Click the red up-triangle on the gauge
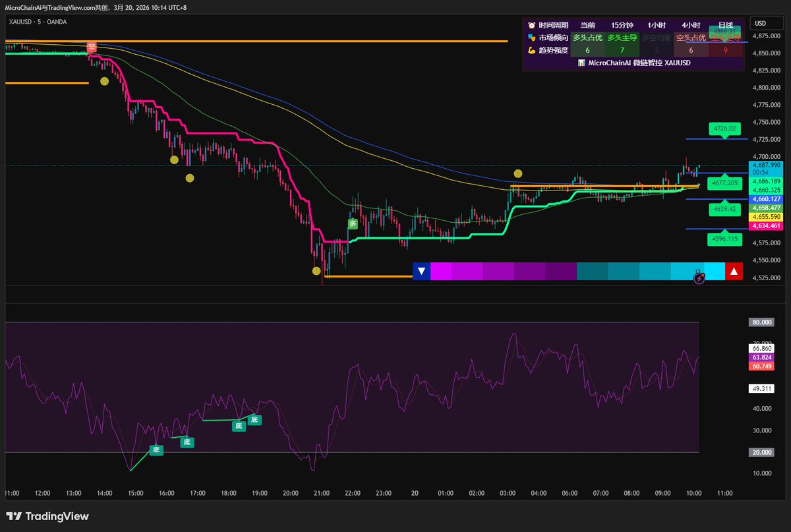 point(734,271)
